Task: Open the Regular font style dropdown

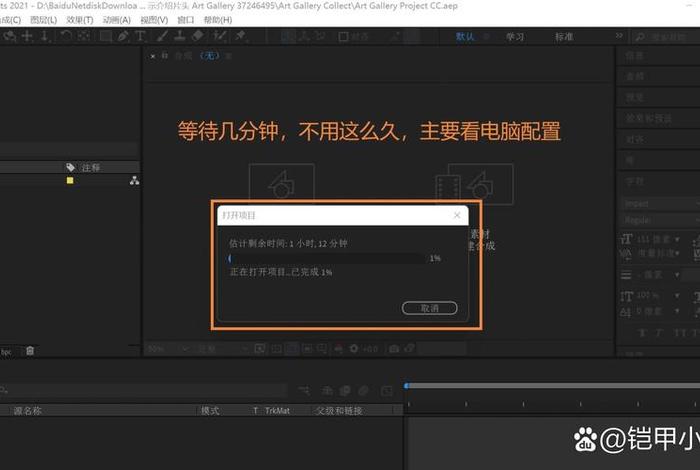Action: tap(660, 220)
